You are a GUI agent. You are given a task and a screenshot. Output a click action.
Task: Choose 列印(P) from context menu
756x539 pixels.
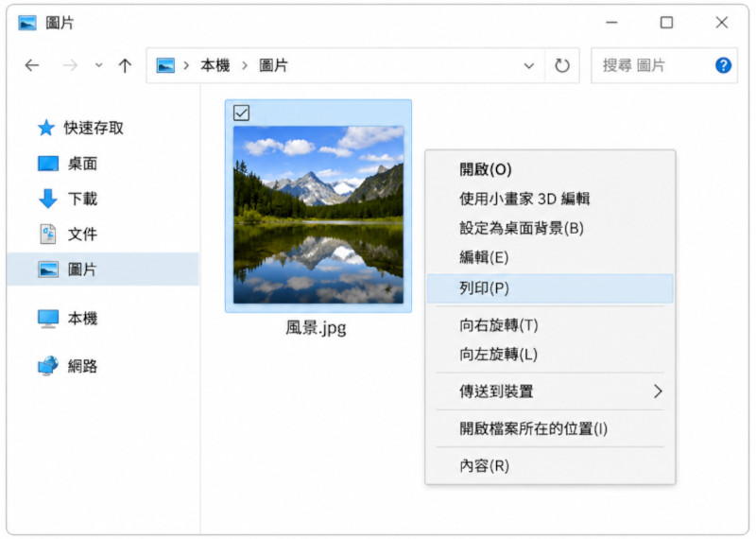(x=550, y=288)
